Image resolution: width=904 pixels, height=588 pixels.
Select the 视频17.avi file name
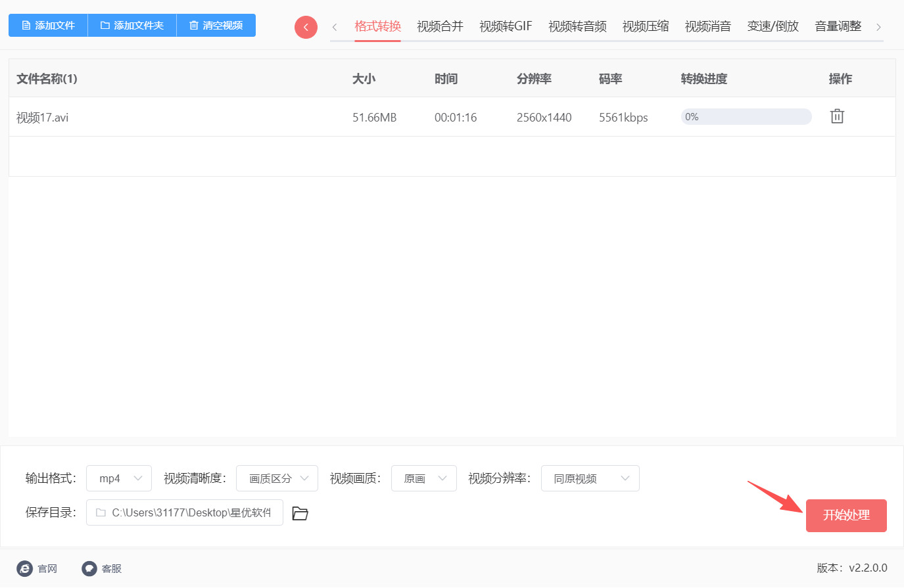(43, 118)
